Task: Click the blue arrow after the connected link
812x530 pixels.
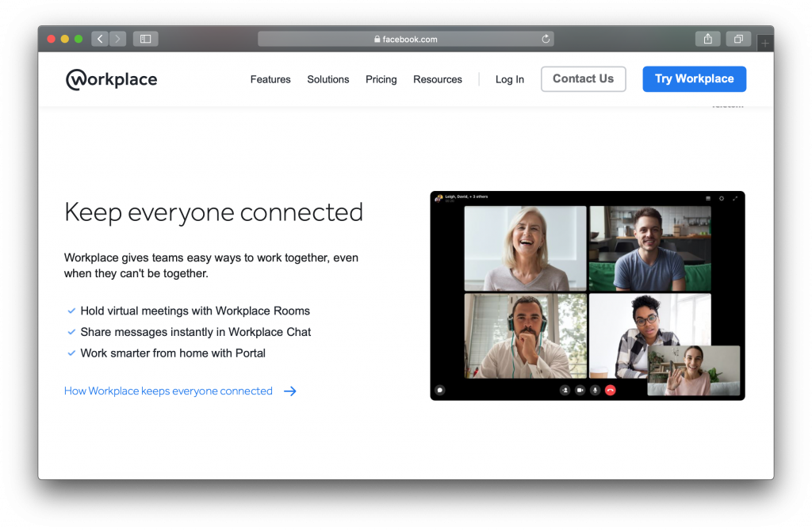Action: pos(290,391)
